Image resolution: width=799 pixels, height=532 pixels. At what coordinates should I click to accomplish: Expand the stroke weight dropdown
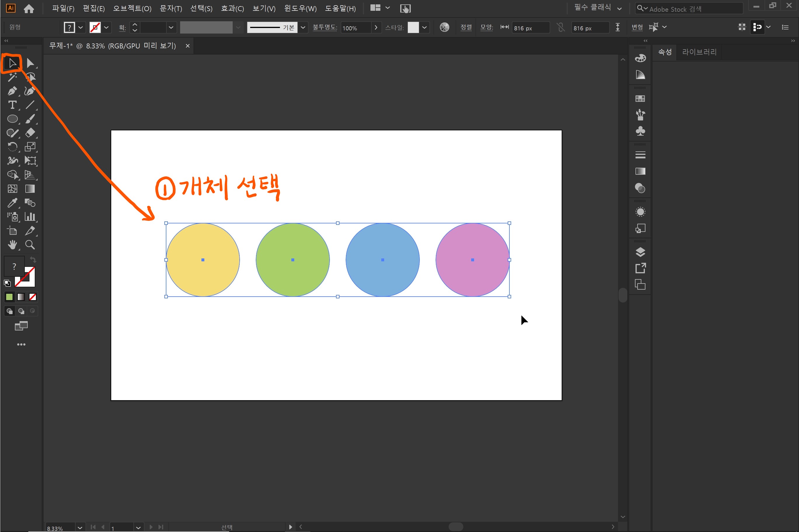point(171,27)
